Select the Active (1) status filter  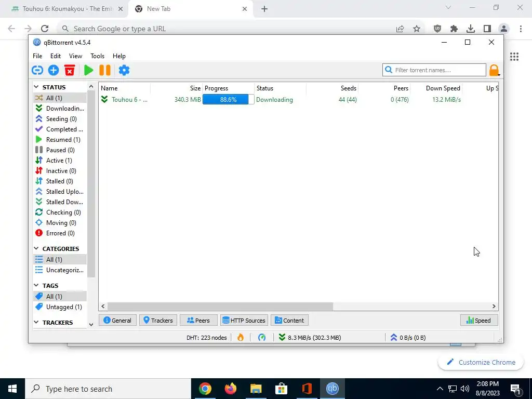(x=60, y=161)
